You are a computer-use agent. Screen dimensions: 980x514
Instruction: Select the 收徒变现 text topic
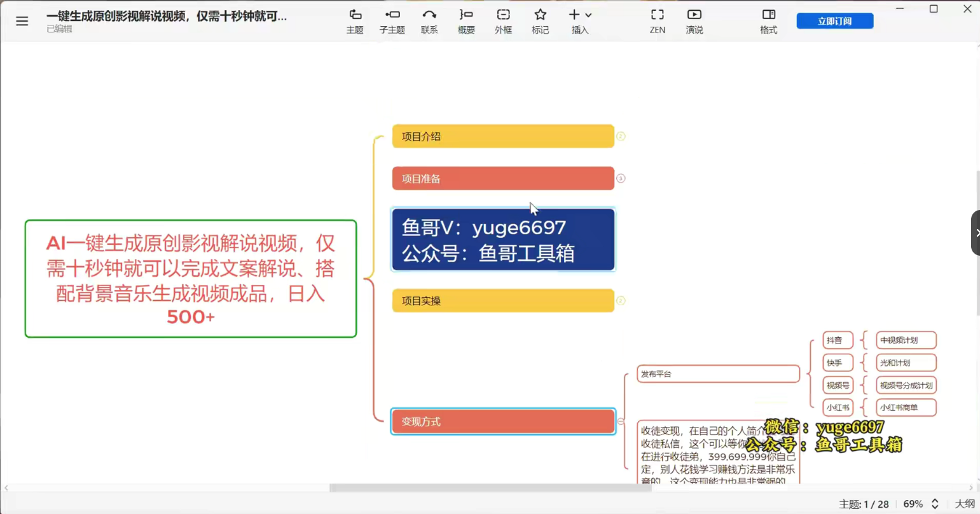(718, 452)
